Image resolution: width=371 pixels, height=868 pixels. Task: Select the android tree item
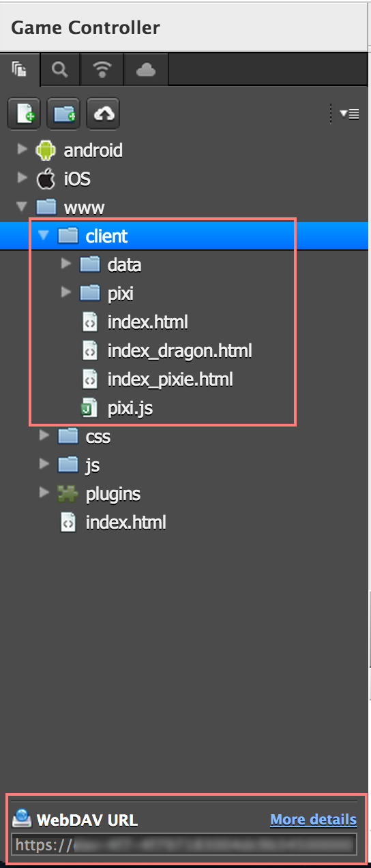pyautogui.click(x=93, y=150)
